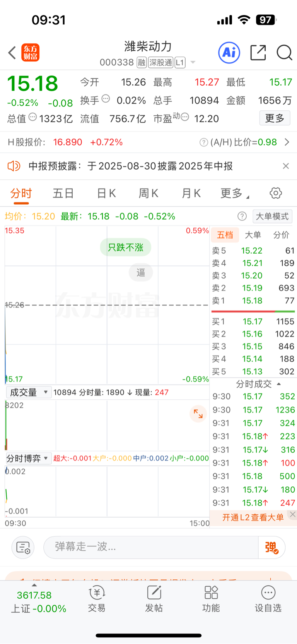Tap the info icon beside 市盈动
Image resolution: width=297 pixels, height=644 pixels.
tap(185, 117)
